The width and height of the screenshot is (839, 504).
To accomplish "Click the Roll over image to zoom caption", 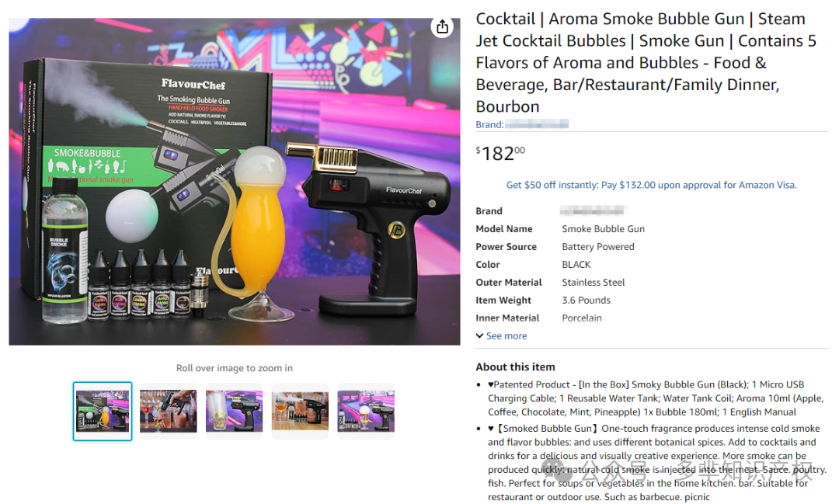I will click(235, 368).
